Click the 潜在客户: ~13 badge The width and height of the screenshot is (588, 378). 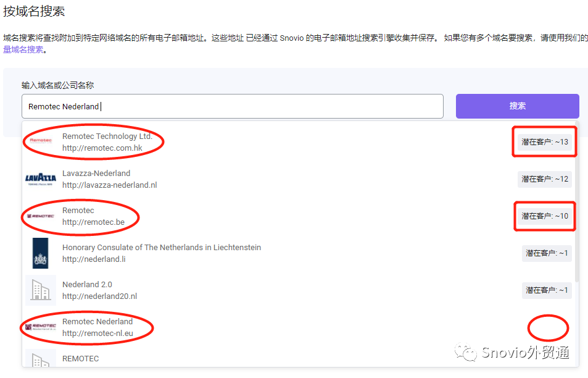point(544,142)
